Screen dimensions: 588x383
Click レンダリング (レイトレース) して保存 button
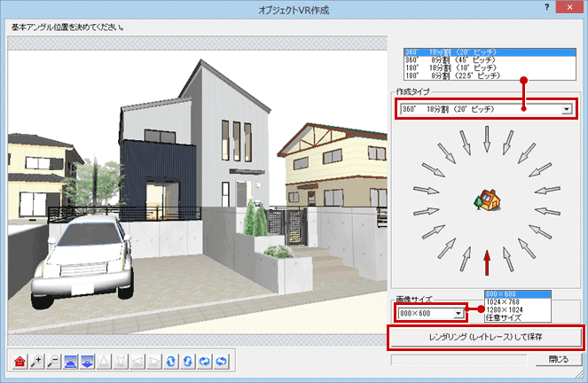coord(485,337)
